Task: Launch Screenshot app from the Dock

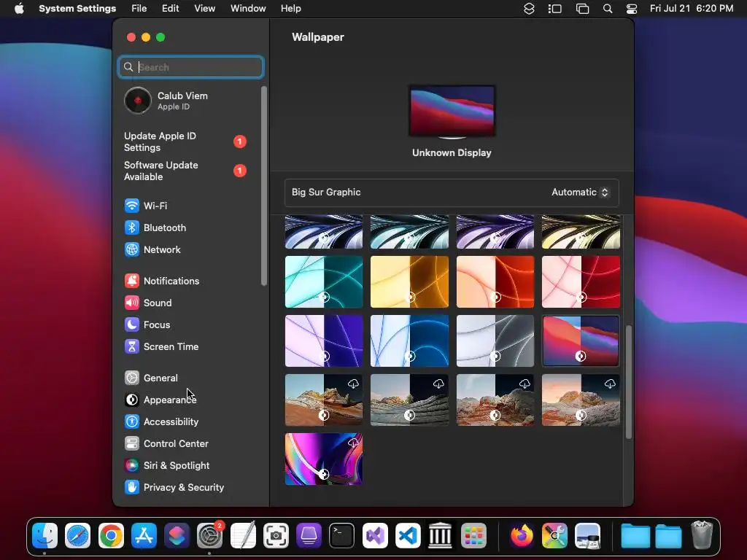Action: pyautogui.click(x=276, y=536)
